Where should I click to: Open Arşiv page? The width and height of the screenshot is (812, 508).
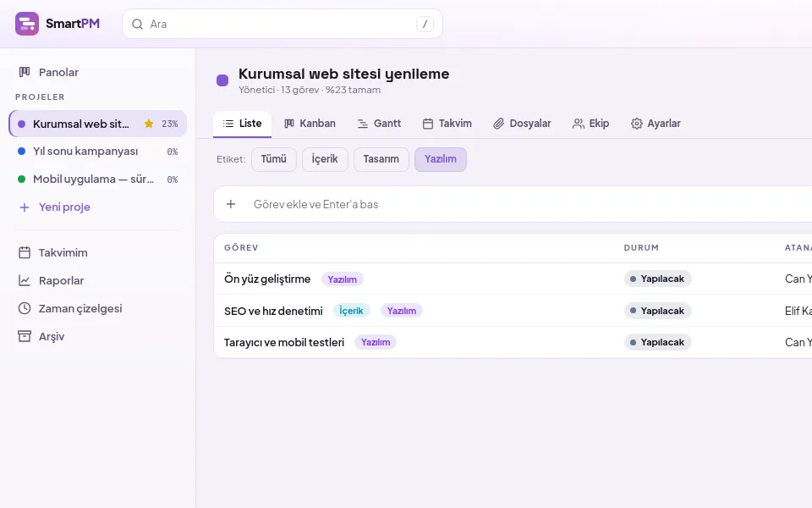(x=97, y=336)
